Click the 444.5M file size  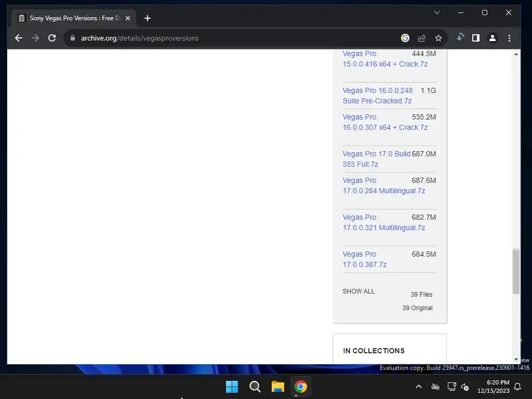point(424,54)
